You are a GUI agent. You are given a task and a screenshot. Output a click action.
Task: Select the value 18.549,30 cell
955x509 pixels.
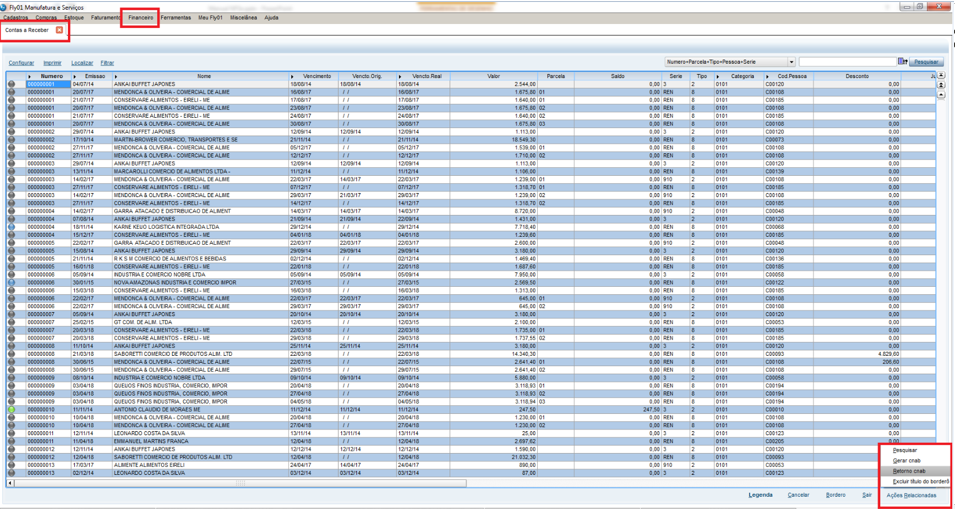[x=494, y=139]
